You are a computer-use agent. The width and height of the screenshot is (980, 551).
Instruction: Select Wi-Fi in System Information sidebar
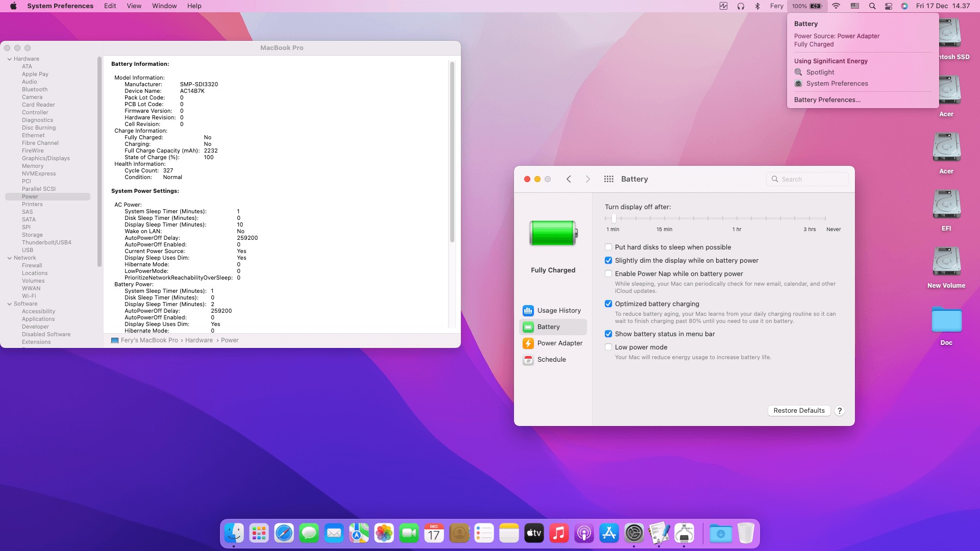(x=29, y=296)
